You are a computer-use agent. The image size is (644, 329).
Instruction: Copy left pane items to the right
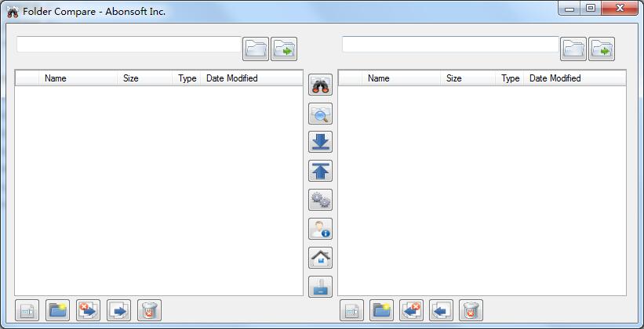click(118, 310)
